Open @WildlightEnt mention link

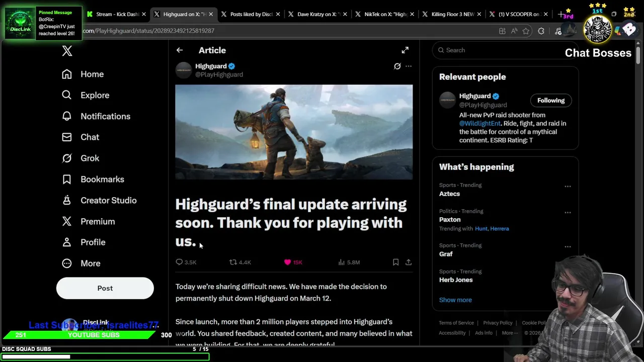[480, 123]
